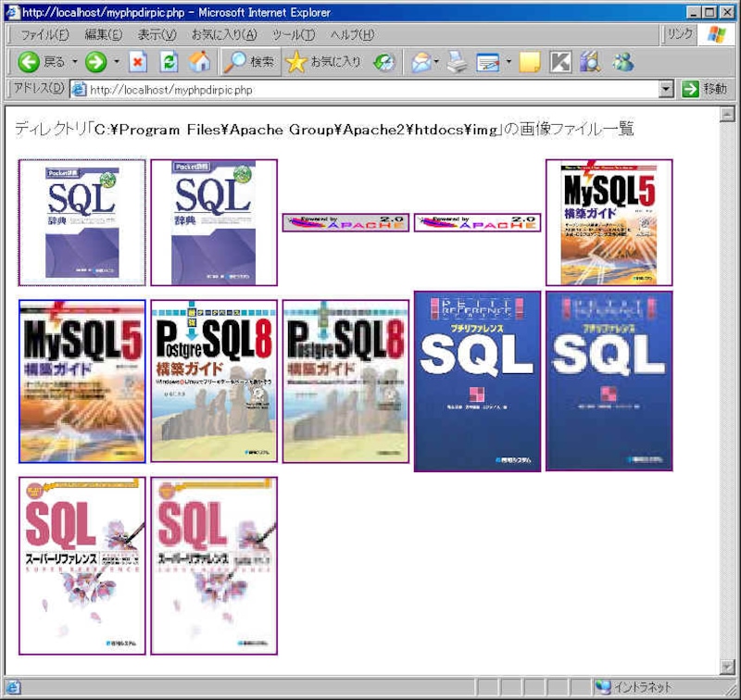Image resolution: width=741 pixels, height=700 pixels.
Task: Expand the Edit button dropdown arrow
Action: click(509, 62)
